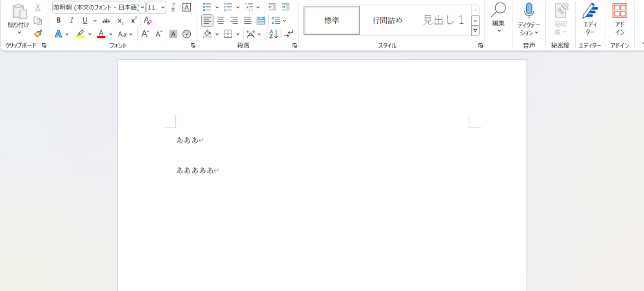Open the 編集 editing menu
This screenshot has width=644, height=291.
(x=498, y=18)
